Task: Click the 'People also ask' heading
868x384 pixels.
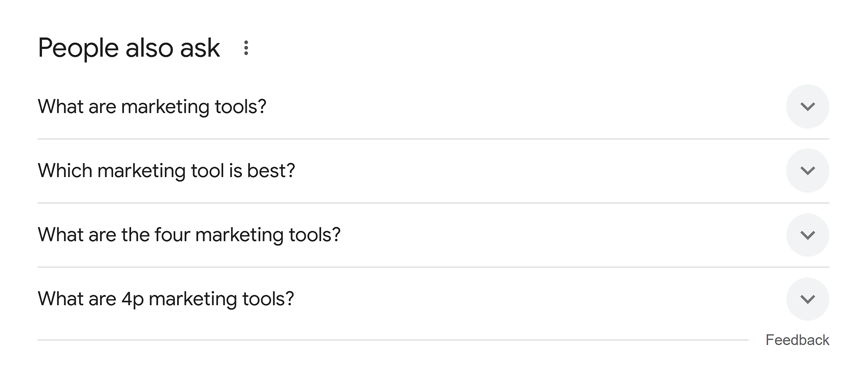Action: pos(128,48)
